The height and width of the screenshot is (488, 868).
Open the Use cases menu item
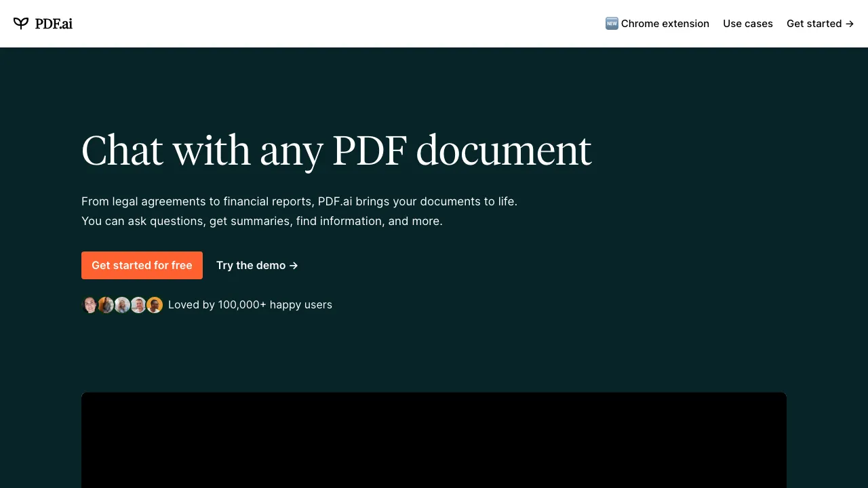click(x=748, y=24)
